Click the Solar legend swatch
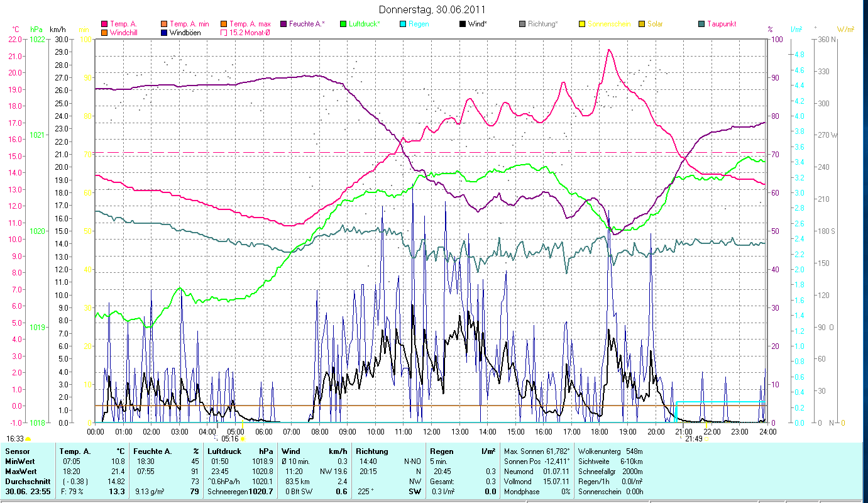The width and height of the screenshot is (868, 503). (642, 24)
